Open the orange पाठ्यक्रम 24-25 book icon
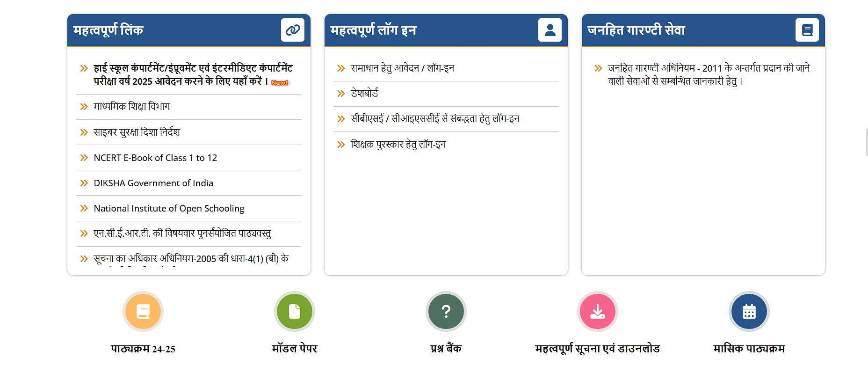 point(143,311)
